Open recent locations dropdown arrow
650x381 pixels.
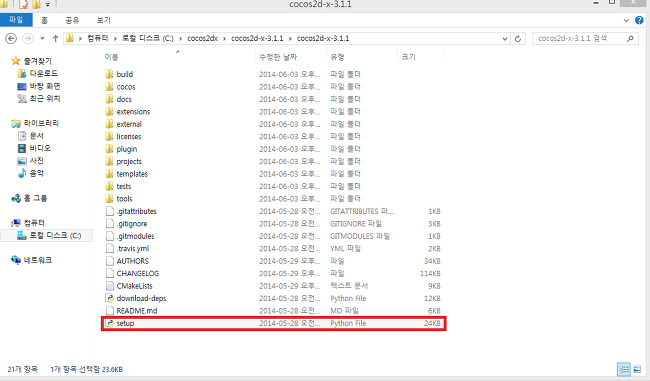(42, 39)
